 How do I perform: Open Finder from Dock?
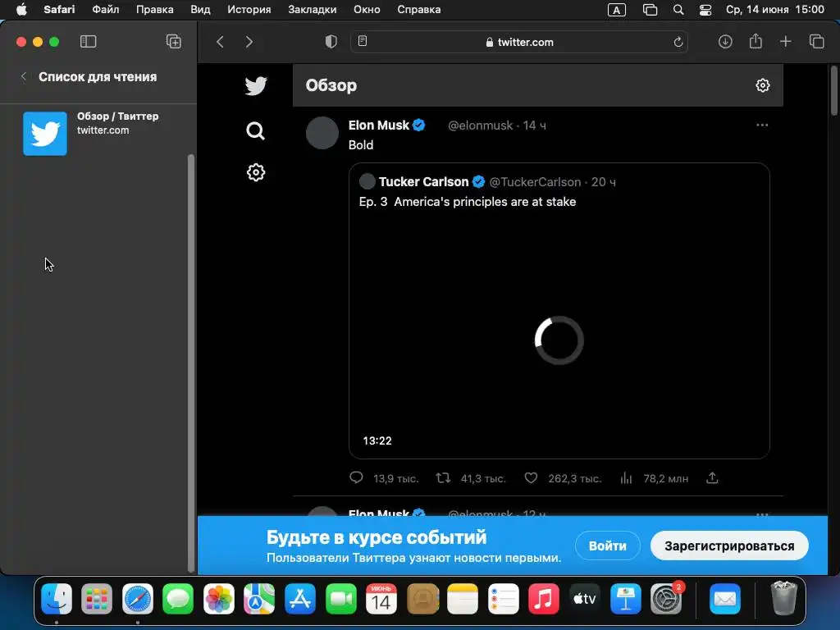tap(57, 598)
